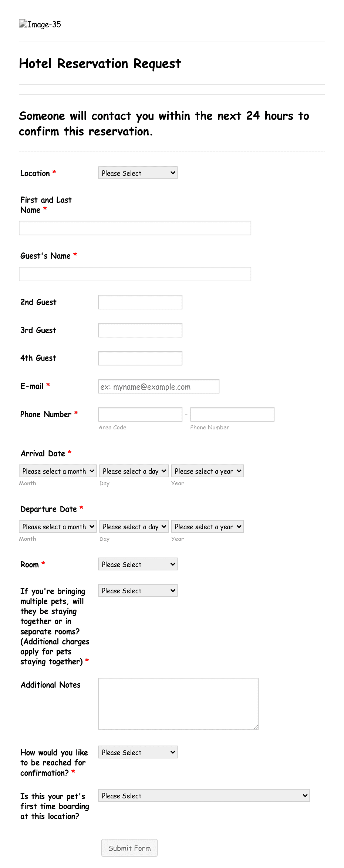This screenshot has height=868, width=344.
Task: Click the Additional Notes text area
Action: click(178, 703)
